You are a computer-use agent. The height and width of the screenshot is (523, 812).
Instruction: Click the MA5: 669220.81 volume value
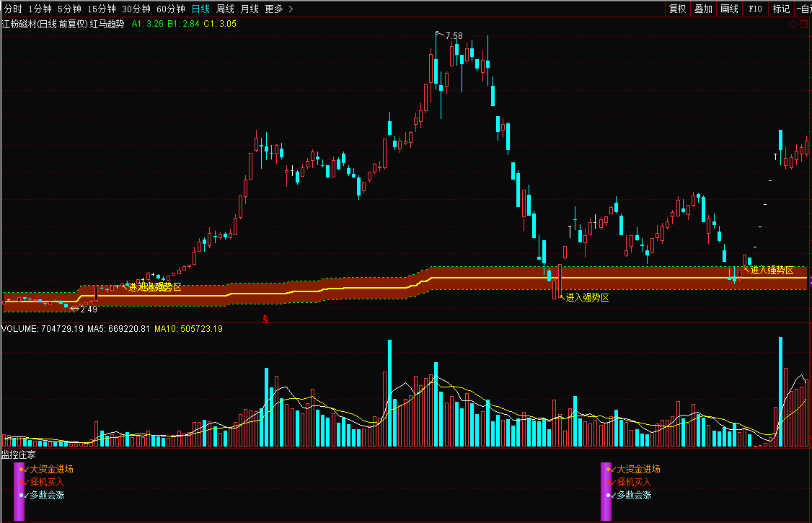click(118, 329)
